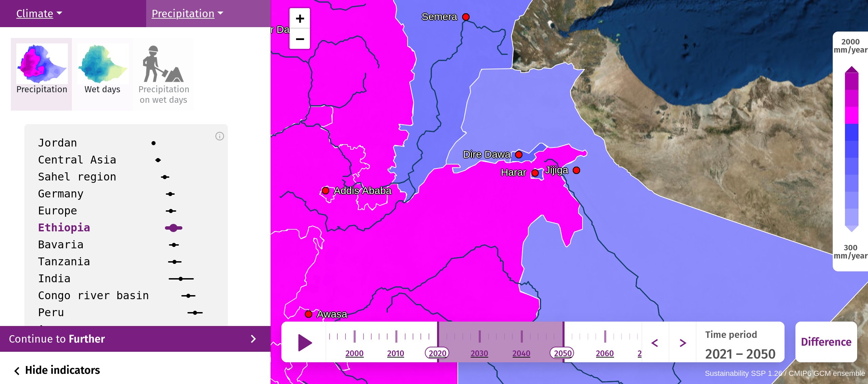
Task: Click the Semera city marker
Action: pyautogui.click(x=466, y=17)
